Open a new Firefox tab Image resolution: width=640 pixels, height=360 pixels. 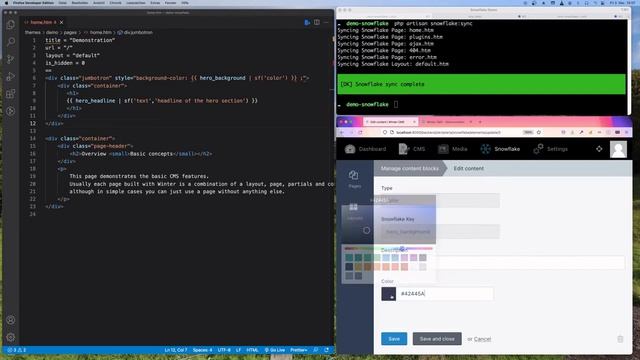480,122
